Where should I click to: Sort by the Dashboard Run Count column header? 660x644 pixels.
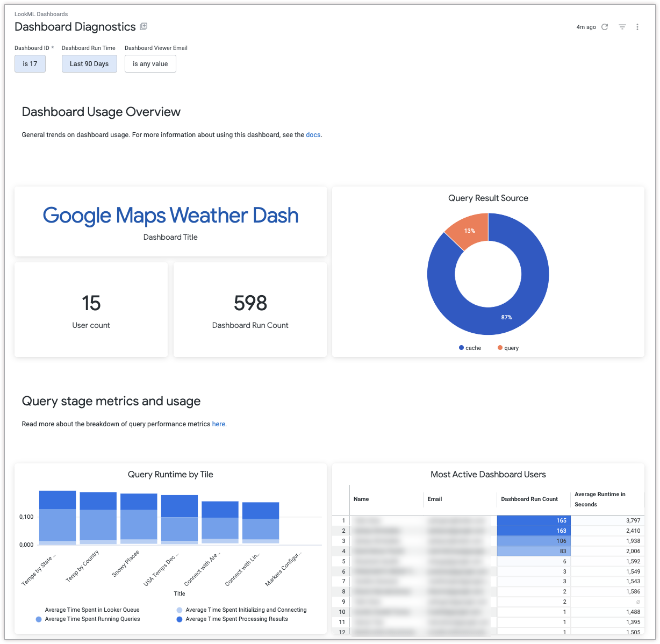click(x=529, y=499)
